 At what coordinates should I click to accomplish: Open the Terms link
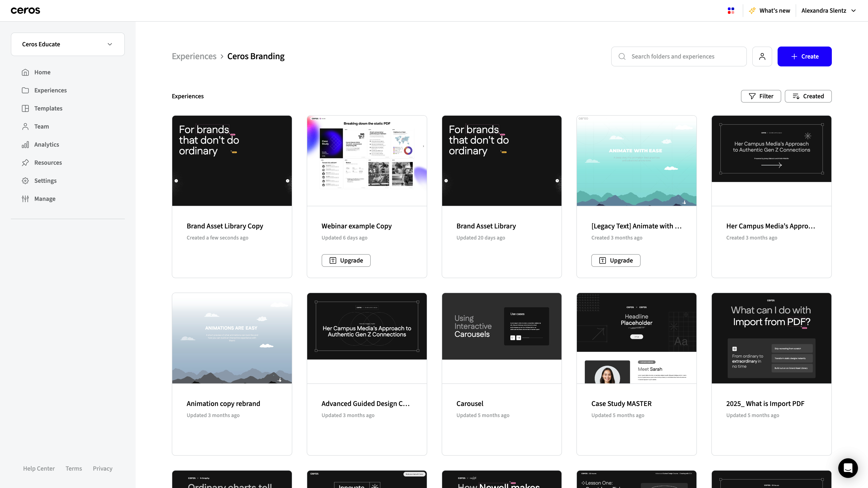73,469
